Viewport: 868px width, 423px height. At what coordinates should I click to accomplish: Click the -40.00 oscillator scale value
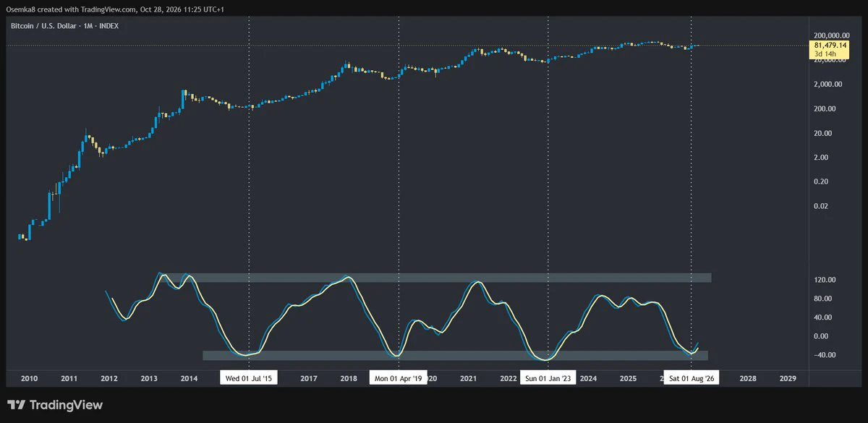[x=824, y=355]
